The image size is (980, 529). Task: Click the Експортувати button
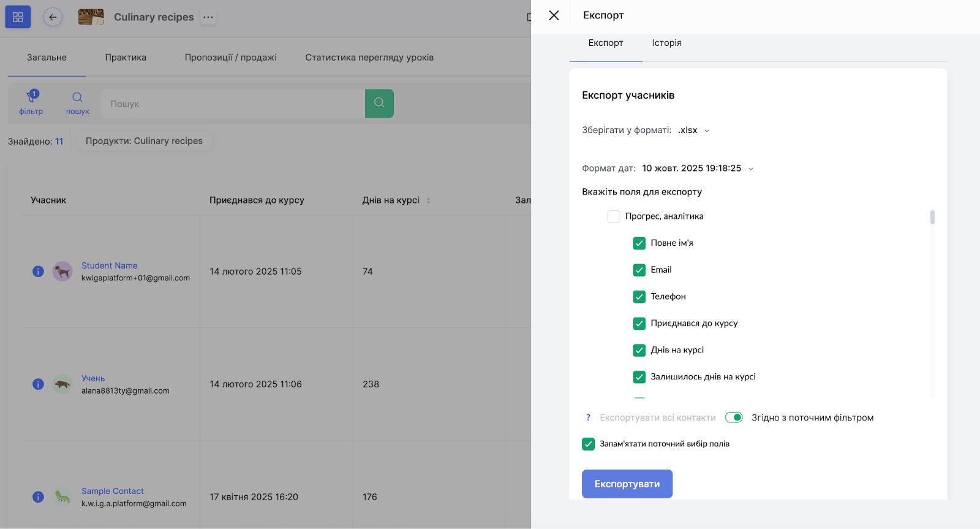coord(627,484)
